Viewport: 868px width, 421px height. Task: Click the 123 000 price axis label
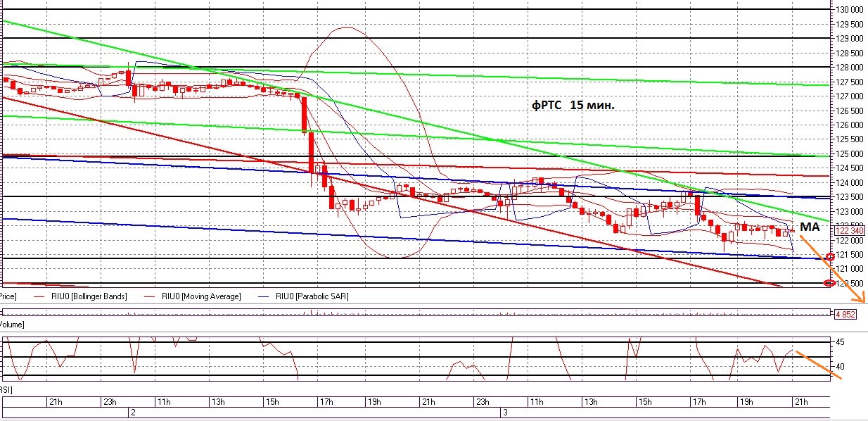pos(851,211)
